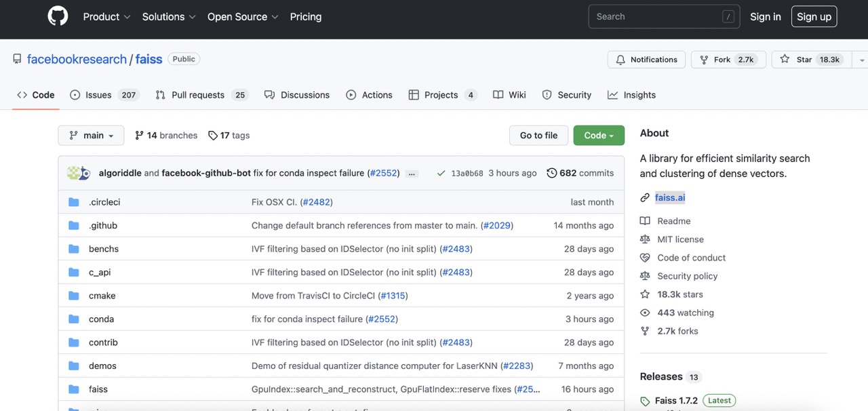Click the folder icon for benchs

[x=74, y=249]
